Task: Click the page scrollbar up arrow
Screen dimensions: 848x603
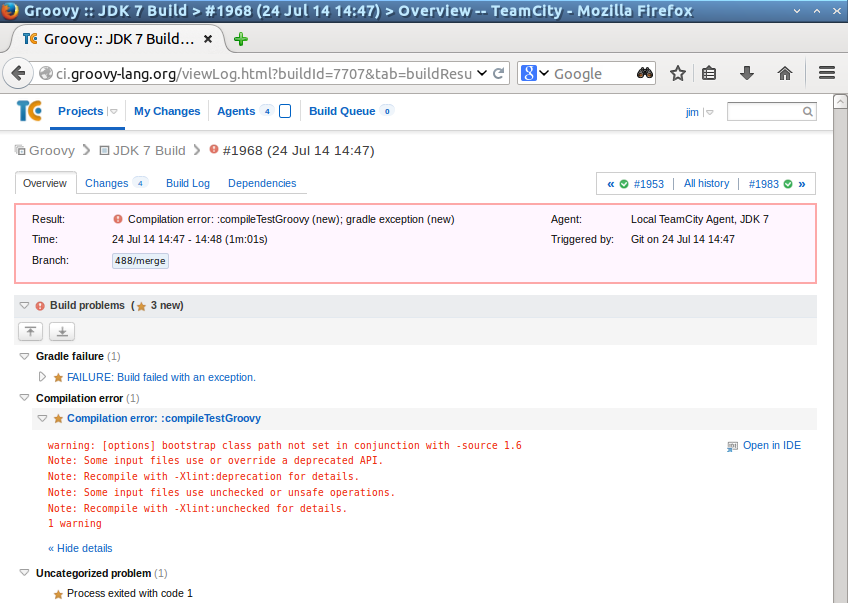Action: (x=840, y=101)
